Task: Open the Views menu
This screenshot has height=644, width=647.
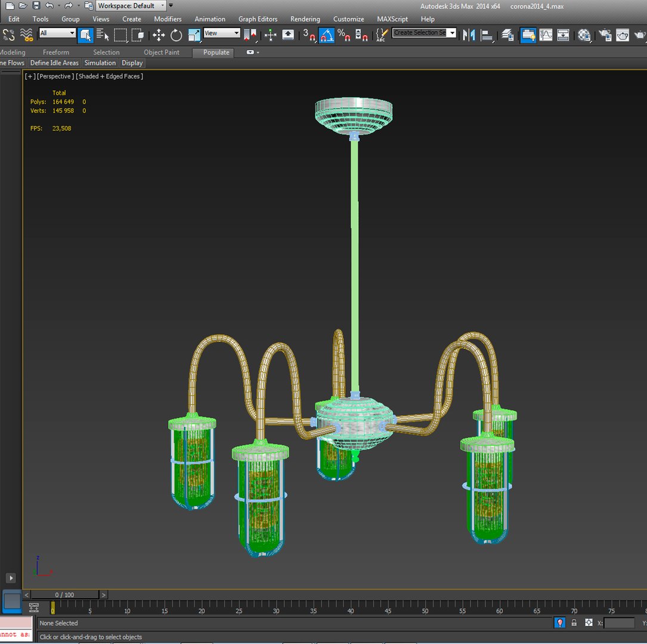Action: point(101,19)
